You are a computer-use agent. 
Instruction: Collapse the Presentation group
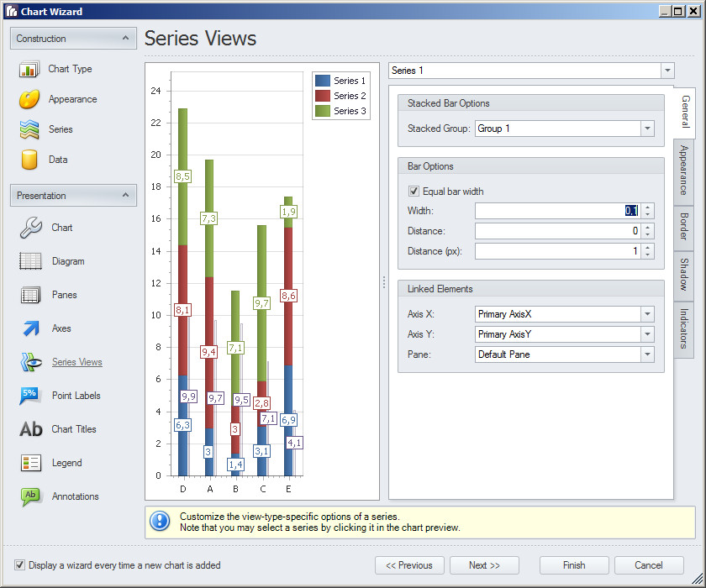125,195
